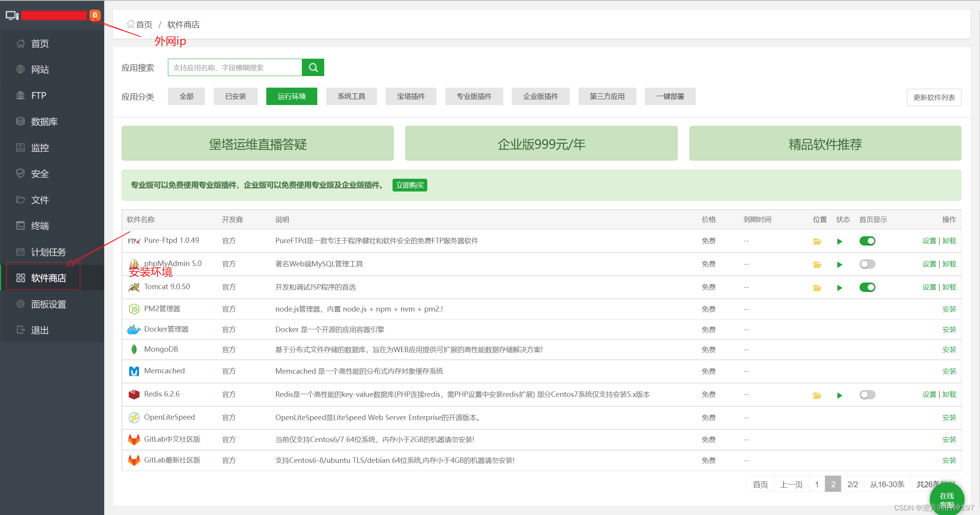Open 数据库 in the sidebar menu

point(44,122)
